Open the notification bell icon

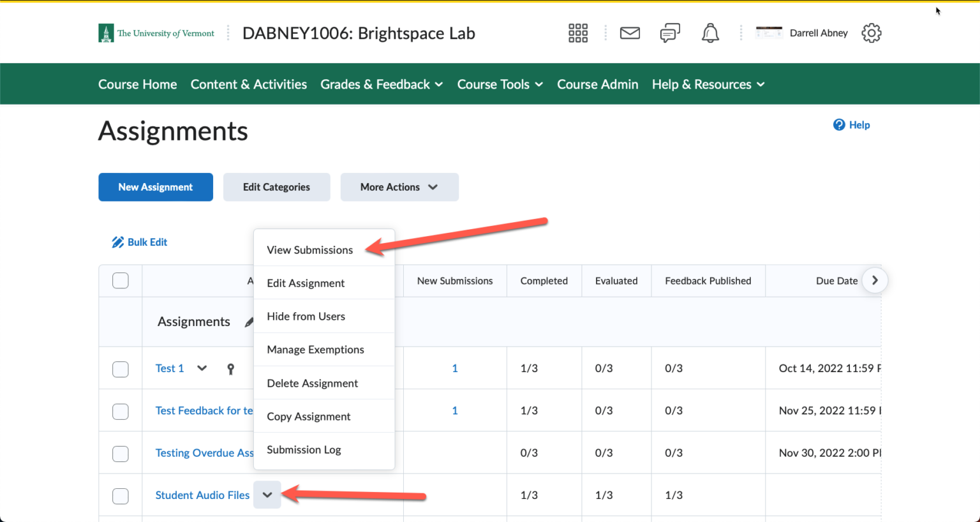(x=710, y=33)
